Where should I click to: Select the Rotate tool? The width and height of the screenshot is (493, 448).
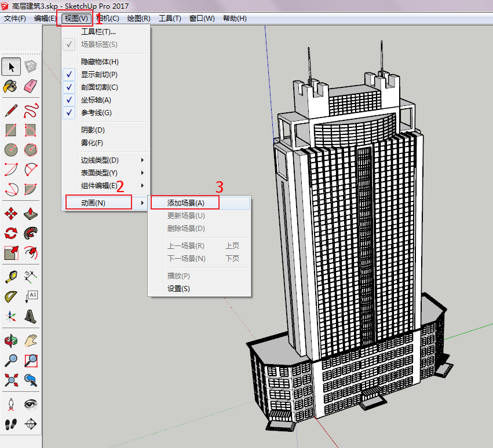click(10, 232)
